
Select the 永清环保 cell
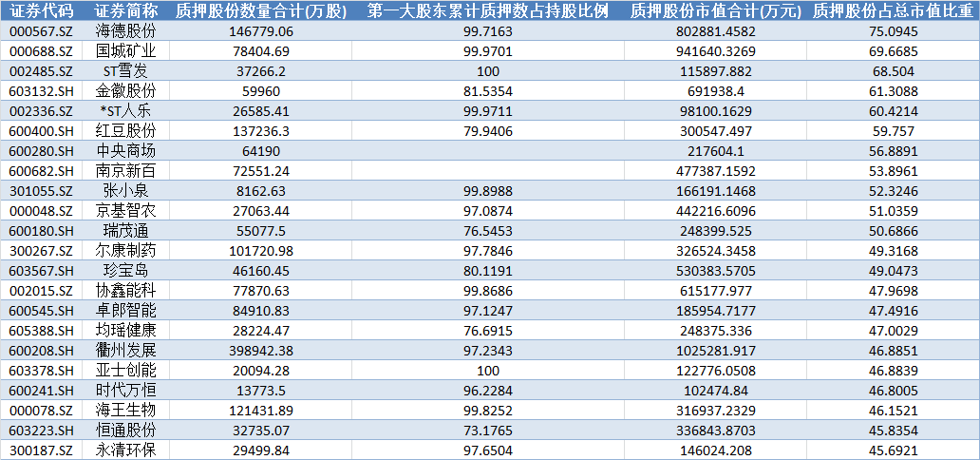(125, 451)
